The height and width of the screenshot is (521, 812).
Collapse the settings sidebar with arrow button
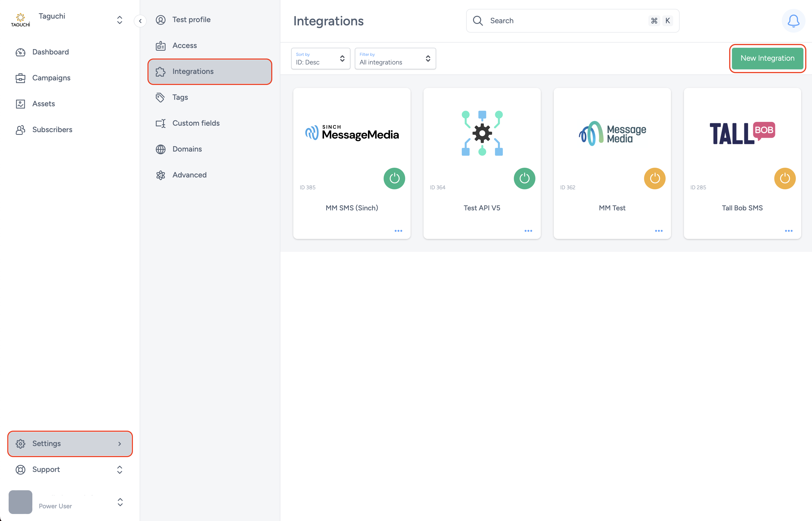(x=140, y=21)
